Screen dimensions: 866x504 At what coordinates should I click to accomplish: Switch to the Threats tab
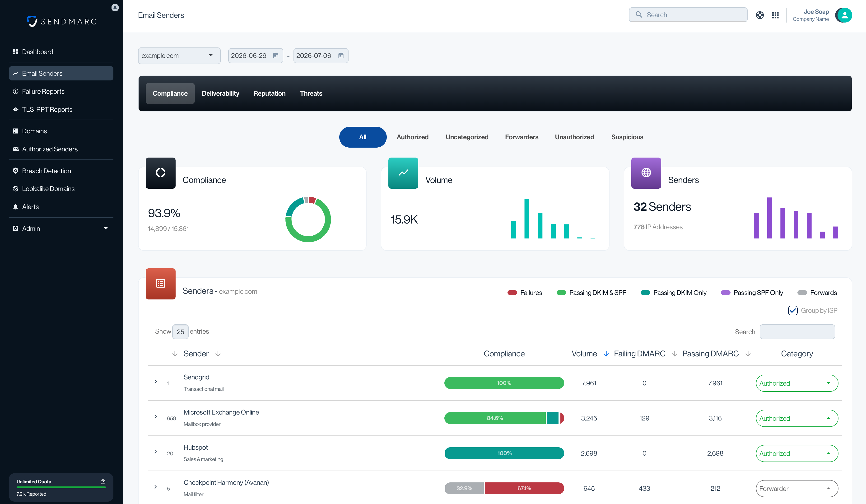(x=311, y=93)
